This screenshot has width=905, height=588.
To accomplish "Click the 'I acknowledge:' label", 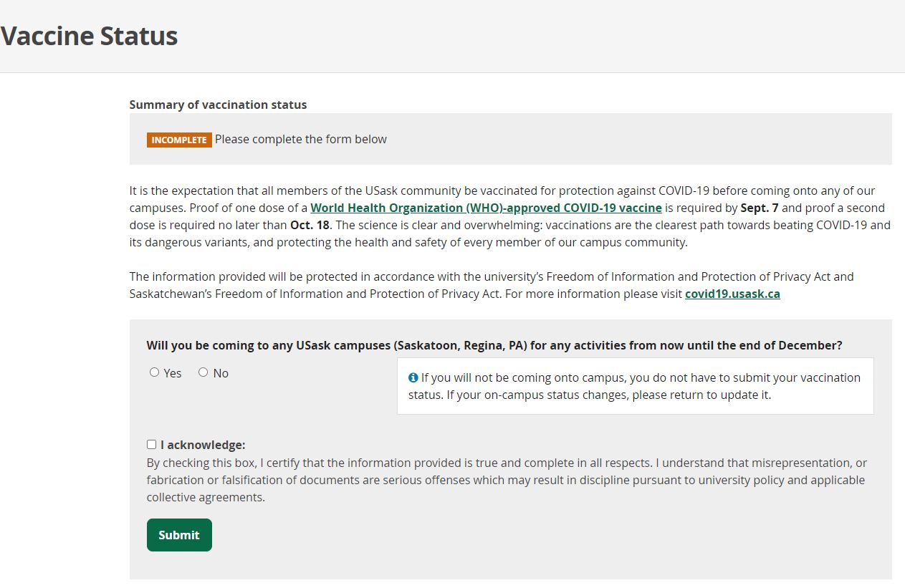I will [x=203, y=445].
